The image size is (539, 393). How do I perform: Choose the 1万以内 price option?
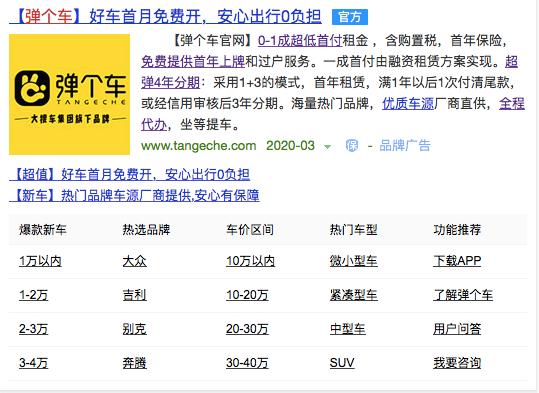pos(40,261)
